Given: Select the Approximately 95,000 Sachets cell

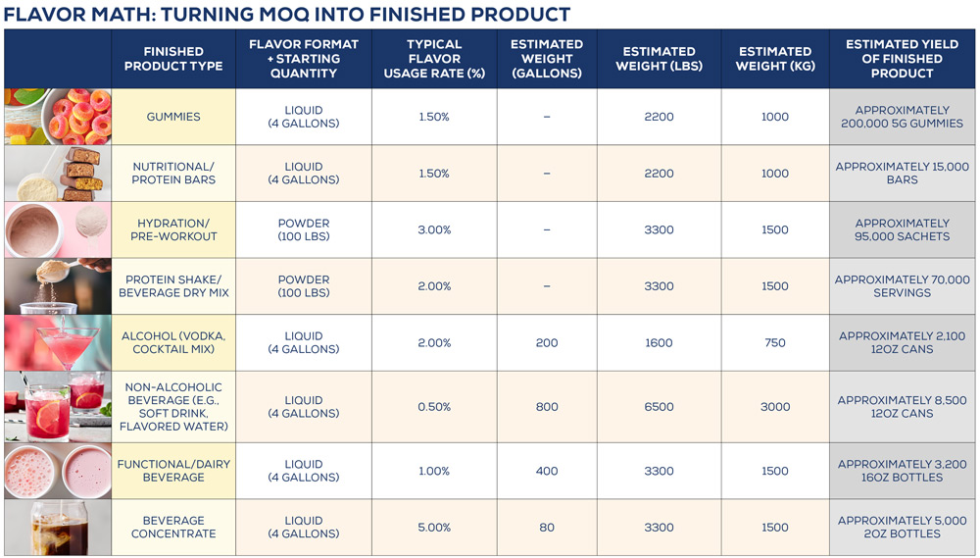Looking at the screenshot, I should pyautogui.click(x=902, y=229).
